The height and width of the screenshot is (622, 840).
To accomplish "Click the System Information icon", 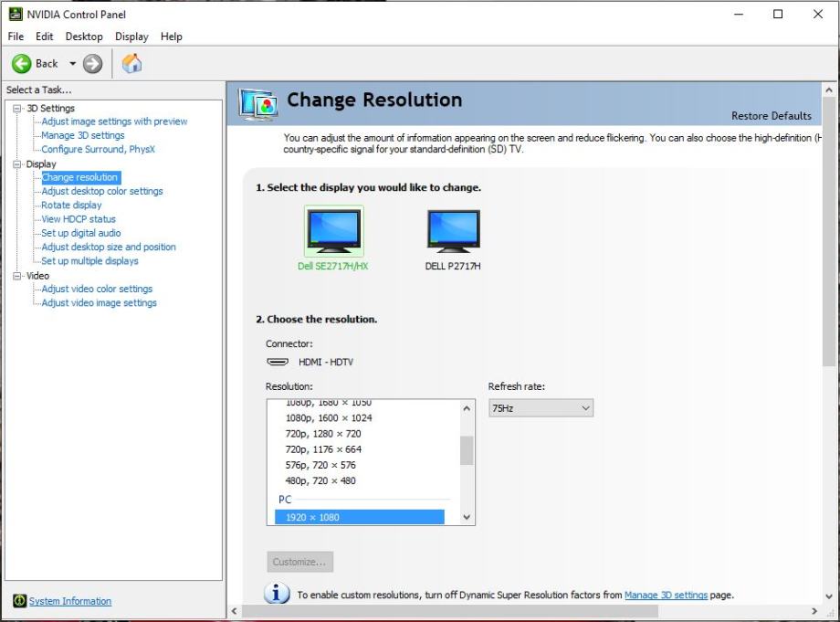I will tap(19, 601).
